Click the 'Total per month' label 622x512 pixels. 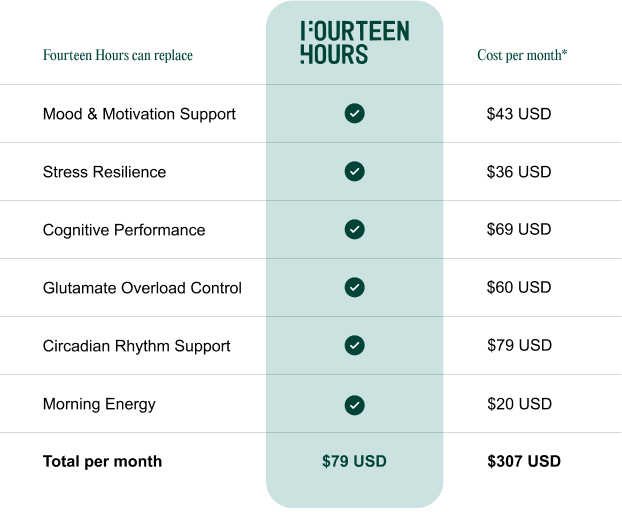coord(102,461)
